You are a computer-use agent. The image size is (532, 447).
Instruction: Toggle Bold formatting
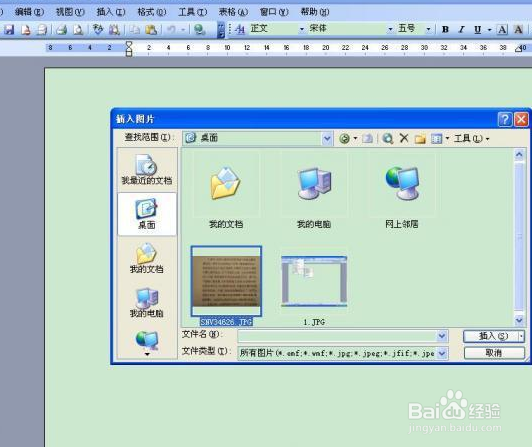tap(445, 30)
